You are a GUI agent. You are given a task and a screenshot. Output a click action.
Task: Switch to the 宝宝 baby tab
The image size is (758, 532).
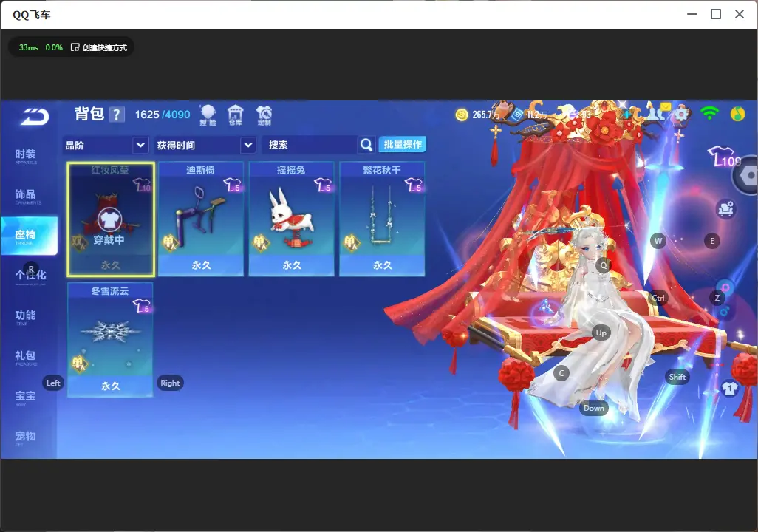pos(26,397)
